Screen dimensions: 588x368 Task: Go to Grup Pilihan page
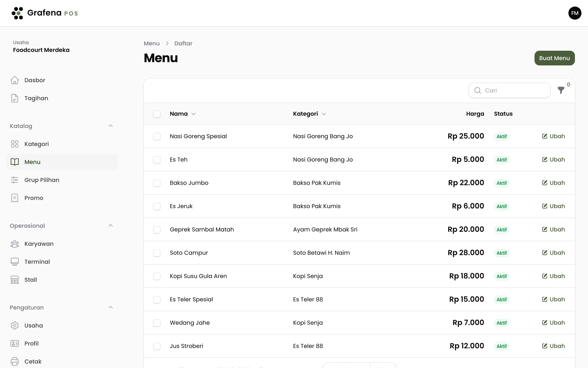(x=62, y=180)
